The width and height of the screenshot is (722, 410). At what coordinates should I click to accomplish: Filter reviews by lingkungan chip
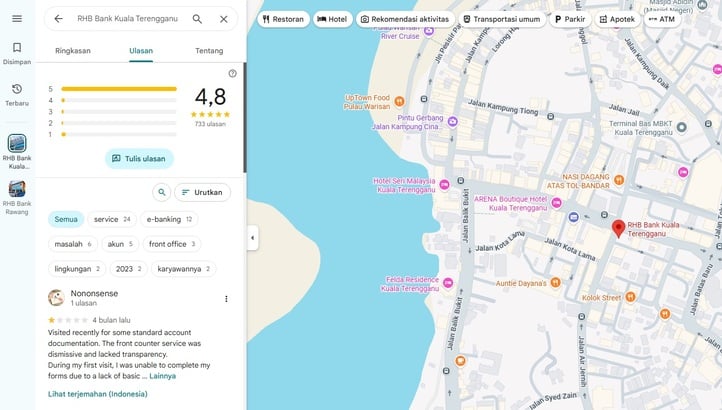[77, 269]
